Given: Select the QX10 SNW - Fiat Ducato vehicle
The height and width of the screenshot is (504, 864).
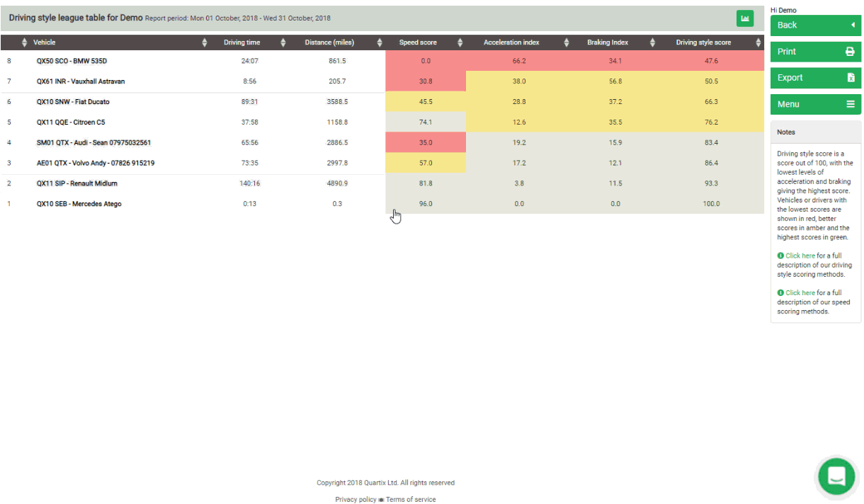Looking at the screenshot, I should click(73, 102).
